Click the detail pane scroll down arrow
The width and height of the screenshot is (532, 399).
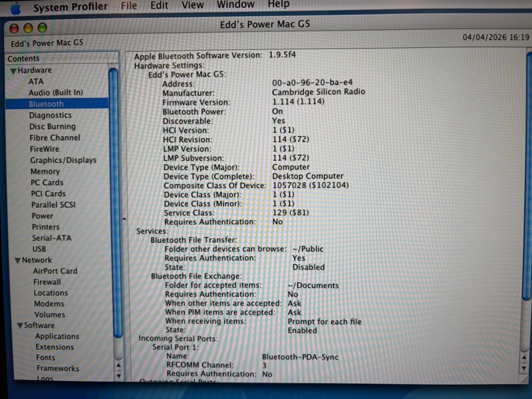(x=524, y=368)
